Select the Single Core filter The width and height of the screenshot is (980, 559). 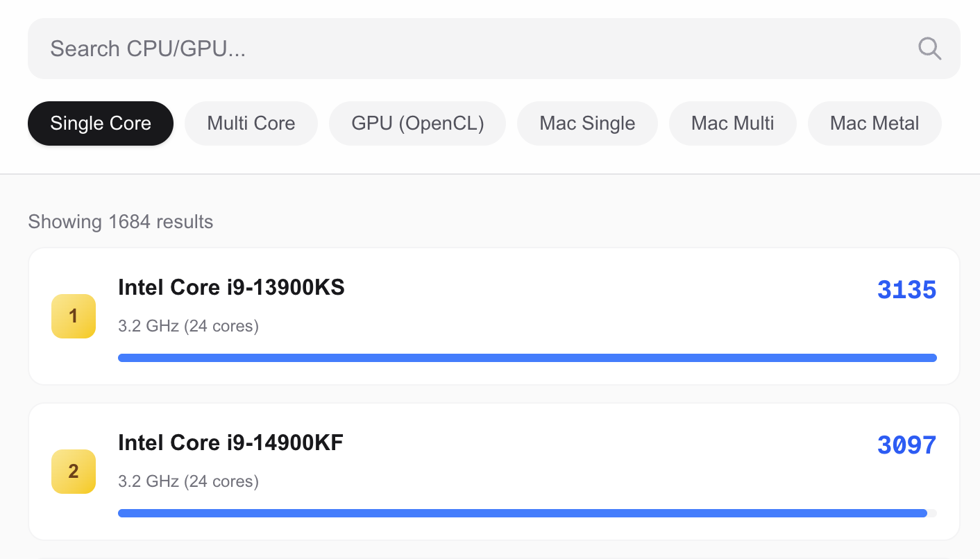[101, 123]
